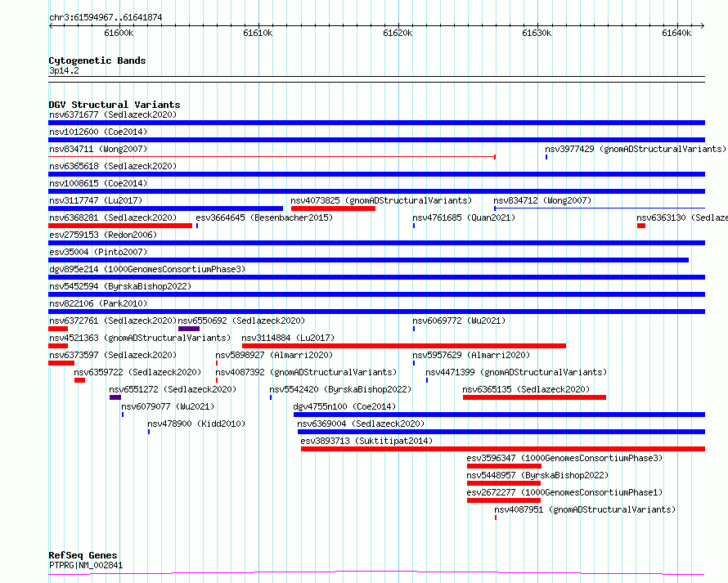Click the 61620k ruler position
This screenshot has width=728, height=583.
click(x=398, y=33)
